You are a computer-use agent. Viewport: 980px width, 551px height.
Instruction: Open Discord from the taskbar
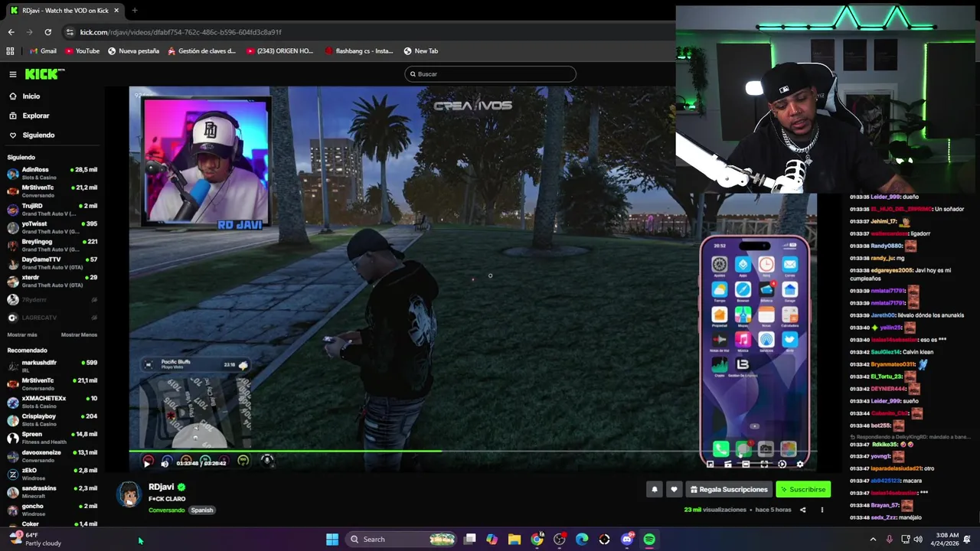tap(627, 540)
